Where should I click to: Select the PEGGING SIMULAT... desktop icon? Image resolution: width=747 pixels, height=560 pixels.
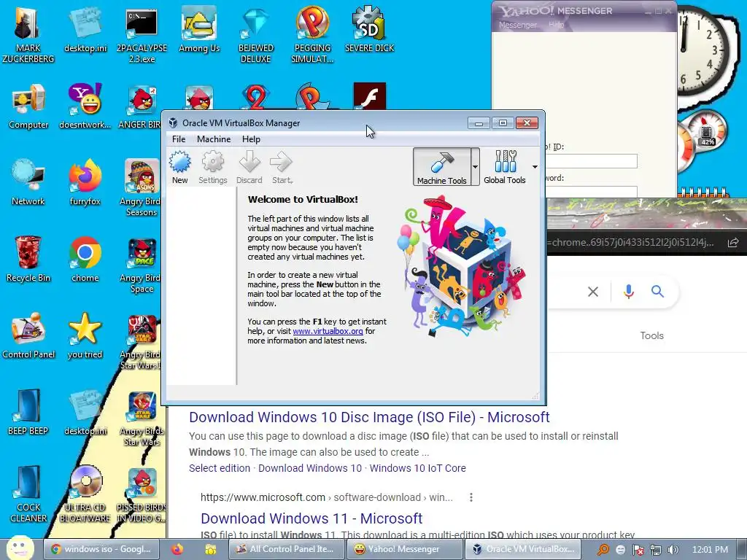click(312, 35)
